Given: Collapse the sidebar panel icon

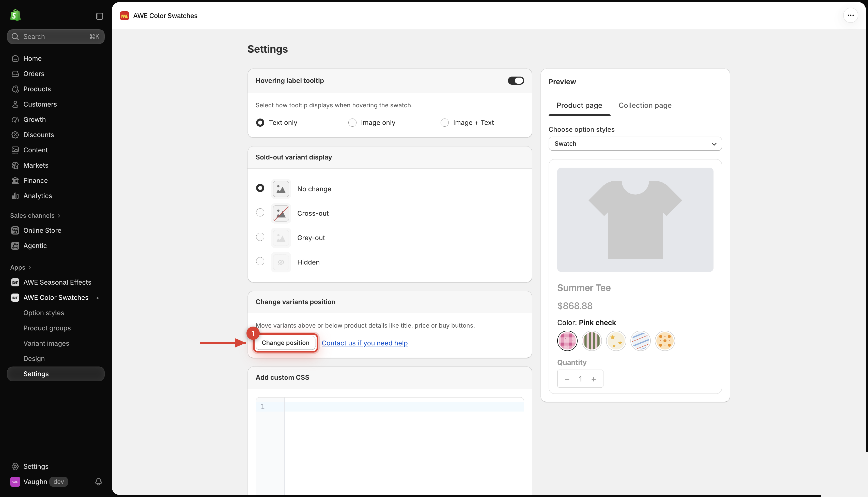Looking at the screenshot, I should pyautogui.click(x=99, y=16).
